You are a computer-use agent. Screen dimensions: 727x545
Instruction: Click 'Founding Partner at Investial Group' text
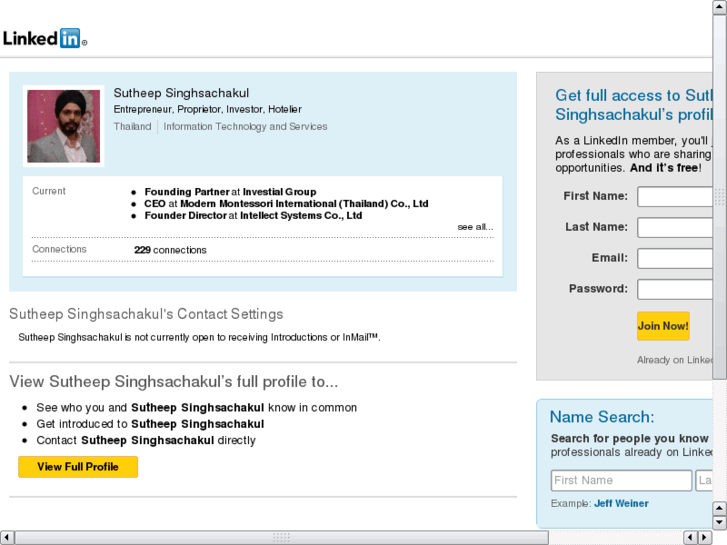pos(230,192)
